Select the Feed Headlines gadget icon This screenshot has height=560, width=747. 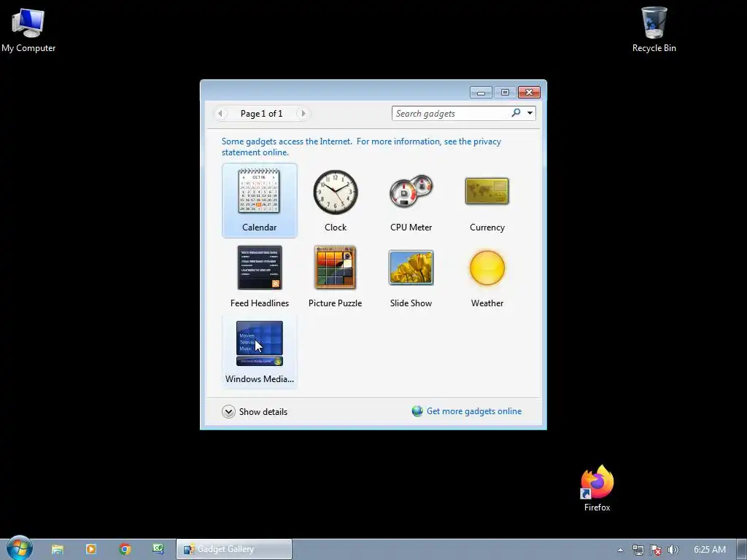[260, 267]
